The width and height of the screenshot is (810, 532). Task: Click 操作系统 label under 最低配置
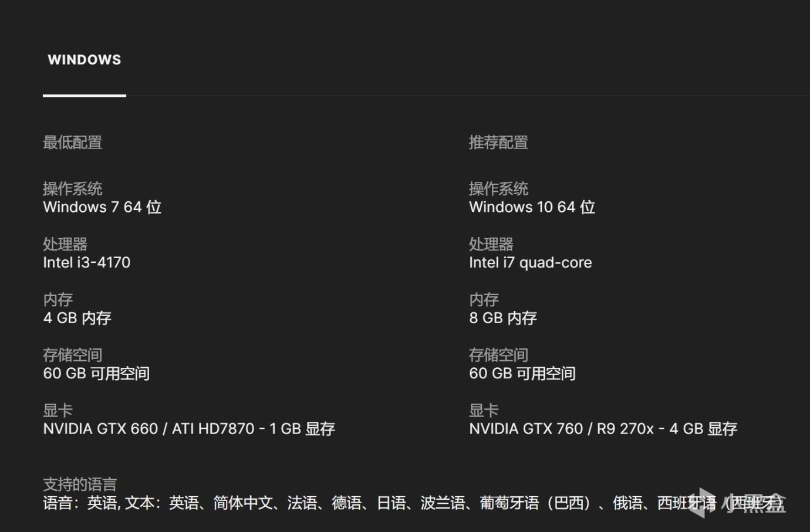coord(73,189)
